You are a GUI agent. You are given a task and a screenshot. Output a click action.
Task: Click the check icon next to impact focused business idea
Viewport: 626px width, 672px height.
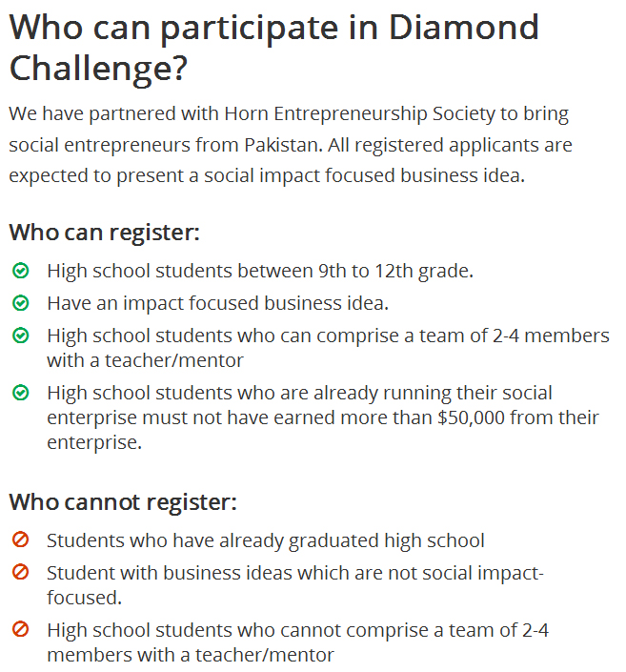pos(21,303)
